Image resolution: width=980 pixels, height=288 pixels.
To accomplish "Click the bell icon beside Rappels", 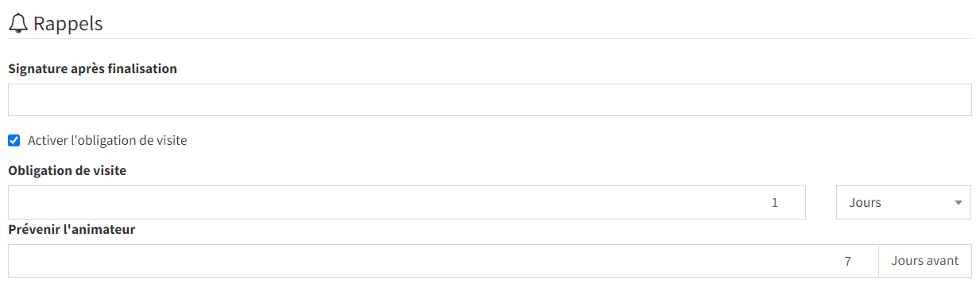I will click(x=18, y=24).
